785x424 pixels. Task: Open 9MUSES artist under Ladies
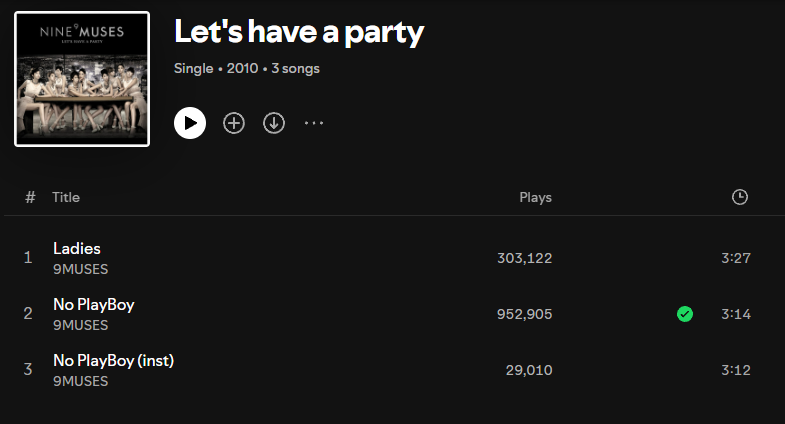coord(80,269)
